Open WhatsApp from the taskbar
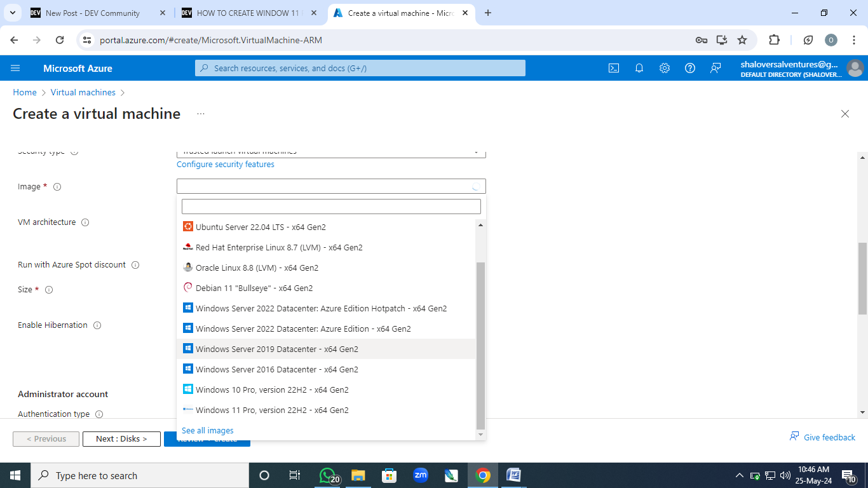This screenshot has width=868, height=488. [x=328, y=475]
